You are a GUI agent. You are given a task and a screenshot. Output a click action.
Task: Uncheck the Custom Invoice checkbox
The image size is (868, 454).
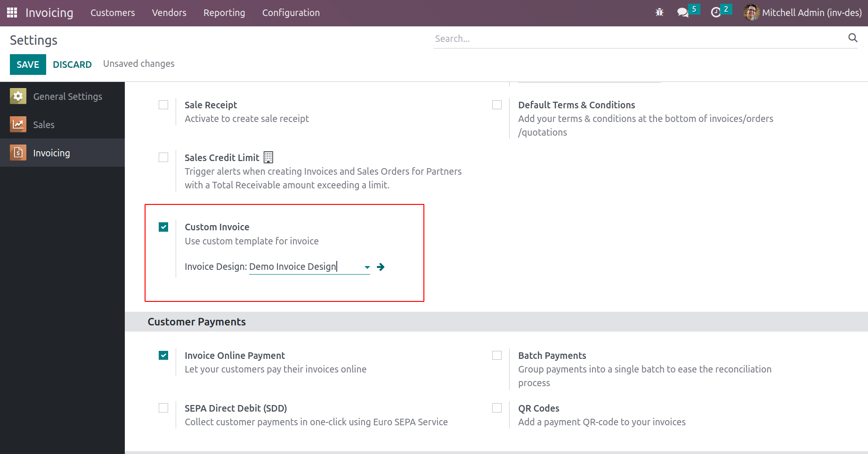click(x=163, y=227)
